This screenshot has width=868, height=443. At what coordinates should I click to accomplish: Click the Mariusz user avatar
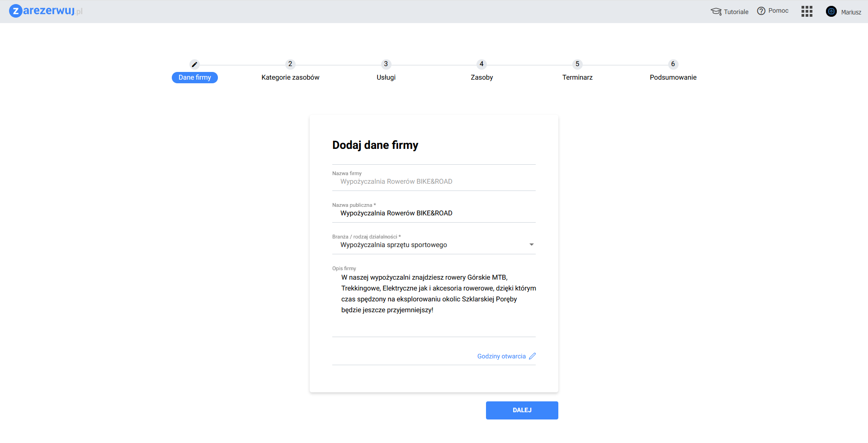coord(831,11)
